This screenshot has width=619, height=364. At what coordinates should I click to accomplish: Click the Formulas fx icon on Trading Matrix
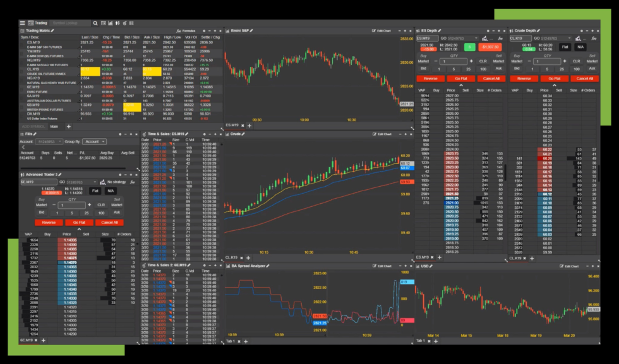(x=178, y=30)
